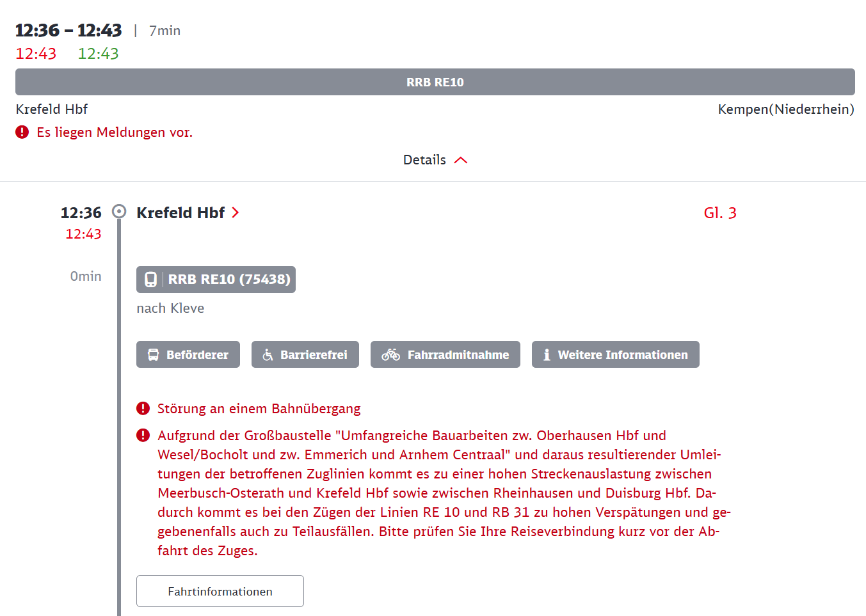
Task: Select the gray RRB RE10 connection bar
Action: (x=435, y=82)
